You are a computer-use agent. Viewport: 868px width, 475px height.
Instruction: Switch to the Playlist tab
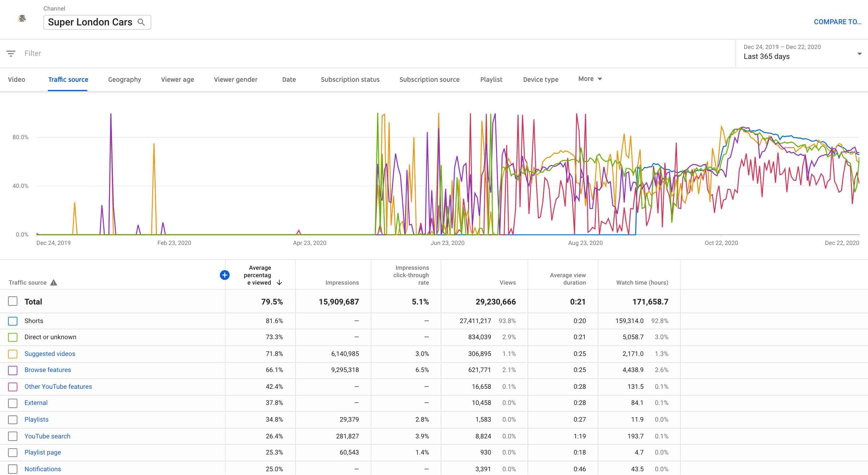pos(491,80)
